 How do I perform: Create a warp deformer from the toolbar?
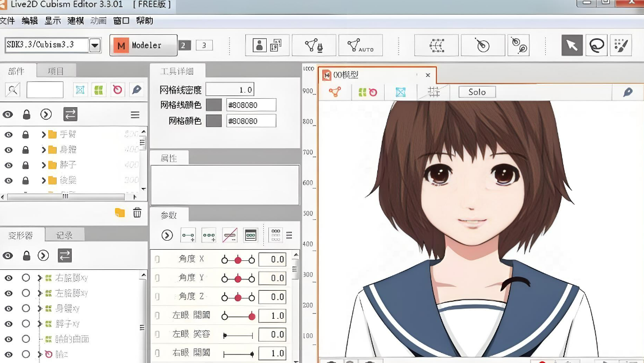point(436,45)
